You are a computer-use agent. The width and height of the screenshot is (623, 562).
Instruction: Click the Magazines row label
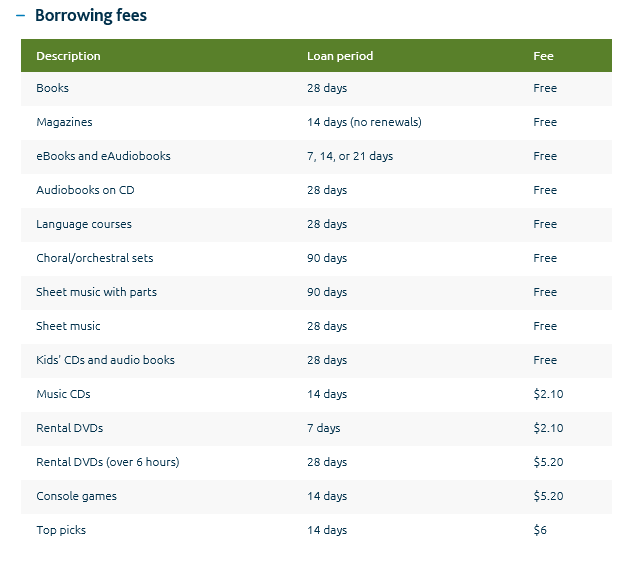pos(64,122)
